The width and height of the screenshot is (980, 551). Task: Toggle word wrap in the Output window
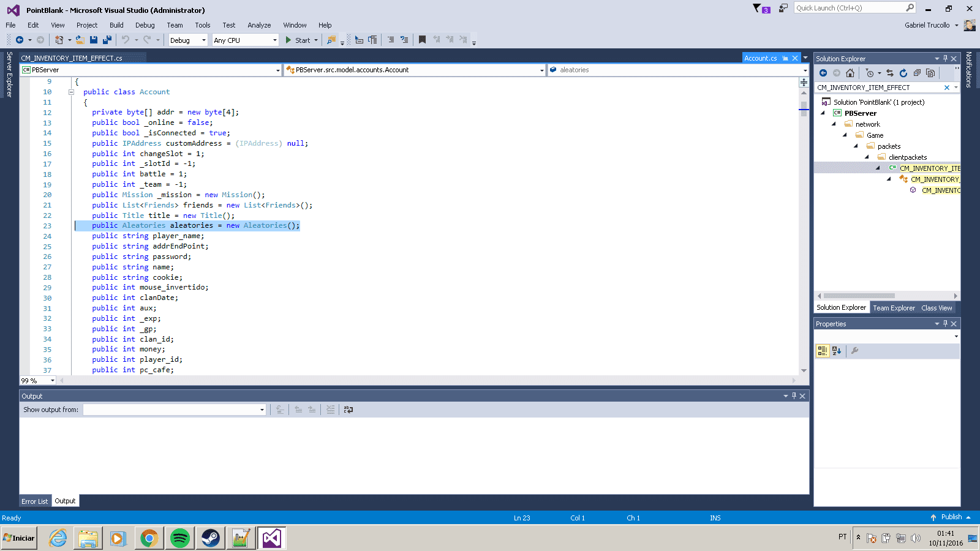(349, 410)
